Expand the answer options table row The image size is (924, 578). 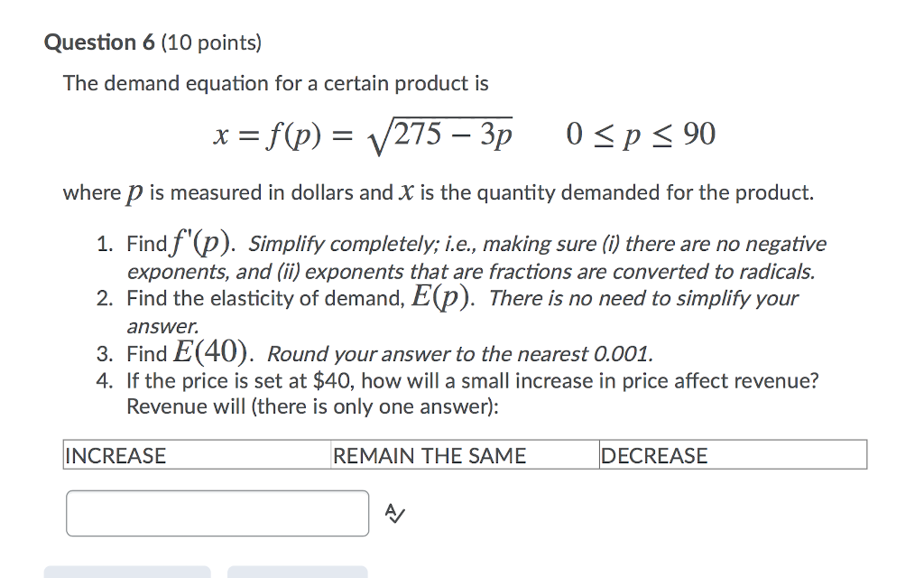[466, 455]
